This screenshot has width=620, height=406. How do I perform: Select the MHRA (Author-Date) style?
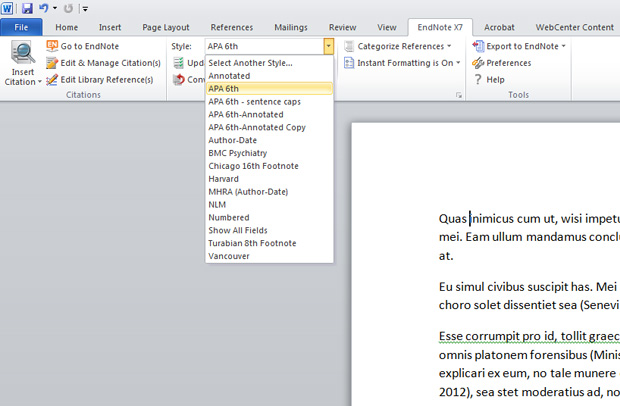click(x=269, y=192)
